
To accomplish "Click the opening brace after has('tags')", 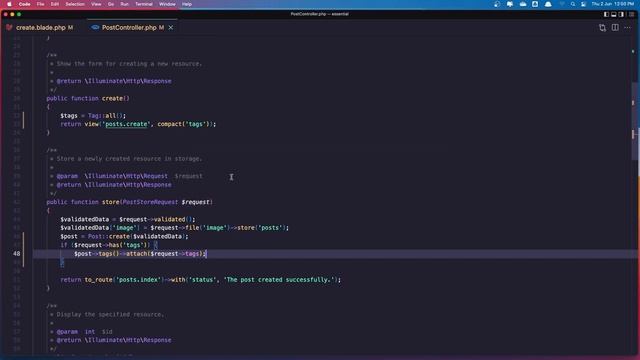I will coord(156,245).
